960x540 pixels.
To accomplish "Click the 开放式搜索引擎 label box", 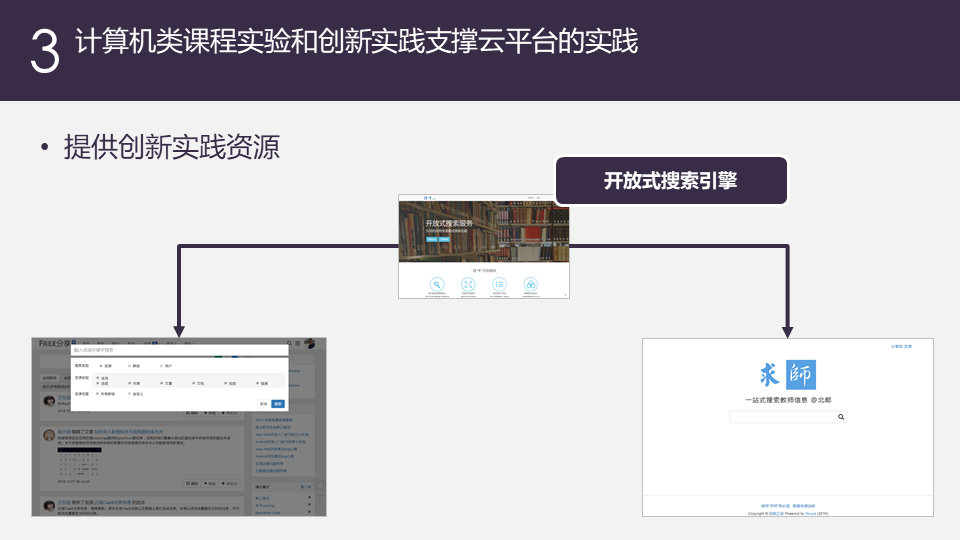I will click(x=671, y=181).
